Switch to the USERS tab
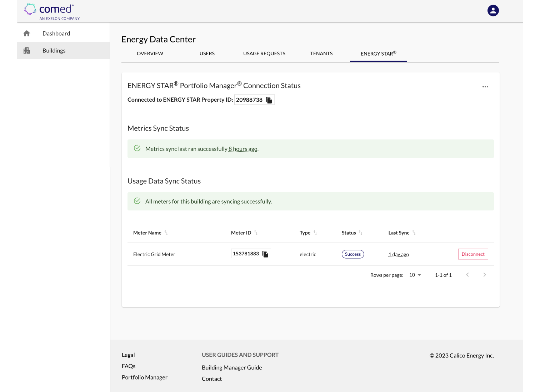Image resolution: width=540 pixels, height=392 pixels. click(207, 54)
